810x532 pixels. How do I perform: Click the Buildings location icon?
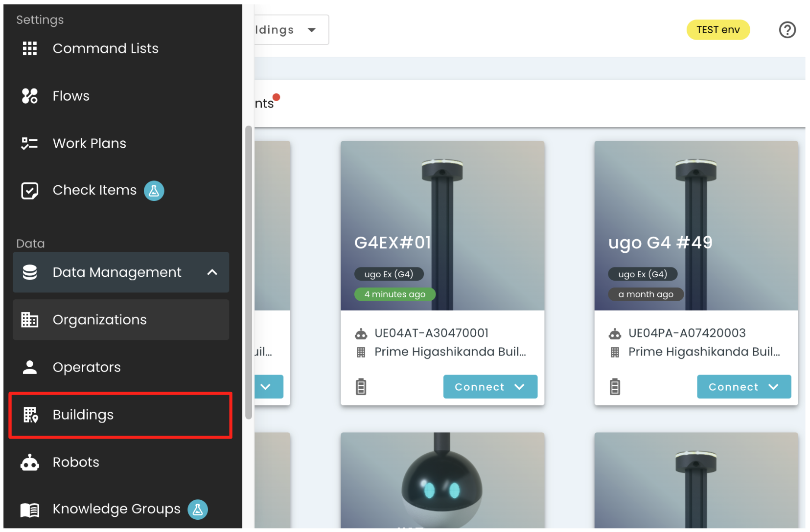tap(31, 415)
